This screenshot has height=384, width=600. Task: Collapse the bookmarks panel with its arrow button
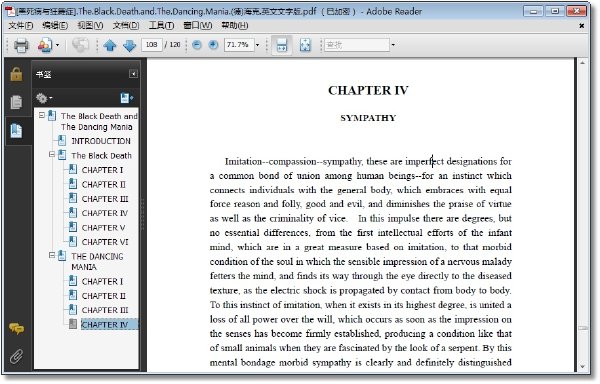133,74
